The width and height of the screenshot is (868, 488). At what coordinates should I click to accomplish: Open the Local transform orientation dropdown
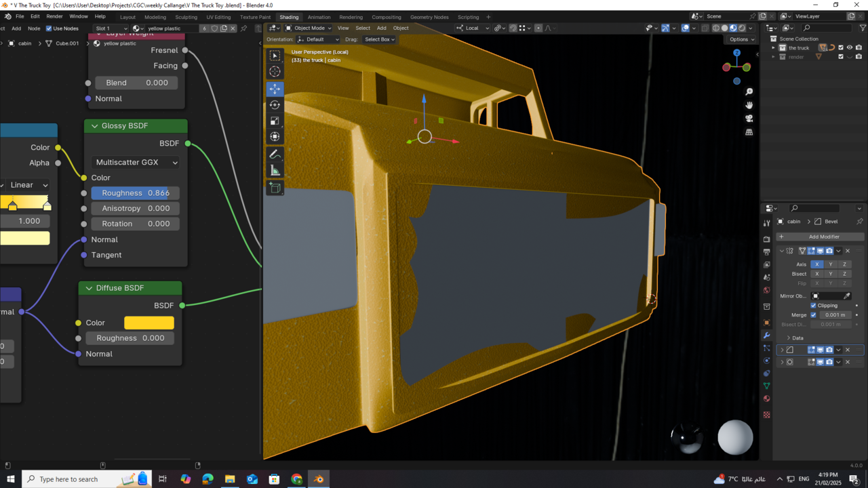coord(473,28)
